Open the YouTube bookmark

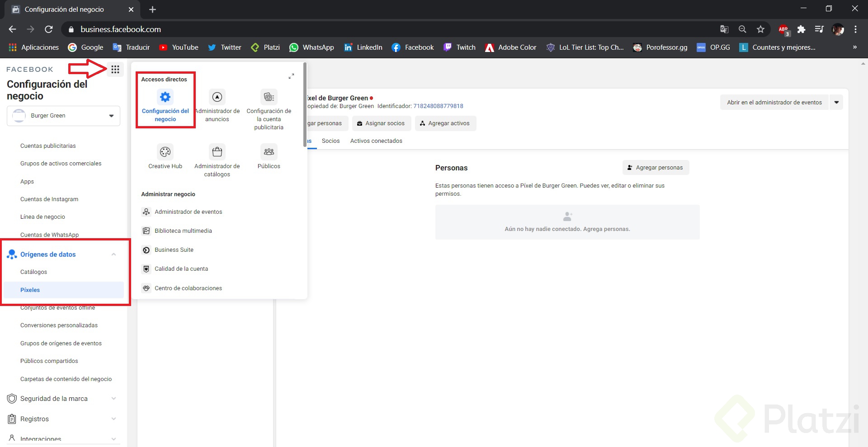click(179, 47)
